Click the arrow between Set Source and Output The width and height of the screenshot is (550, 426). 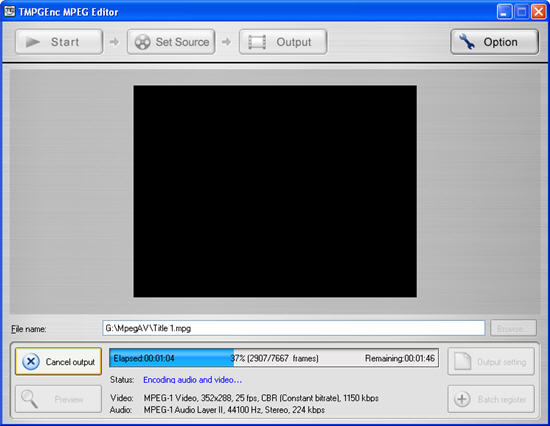227,42
